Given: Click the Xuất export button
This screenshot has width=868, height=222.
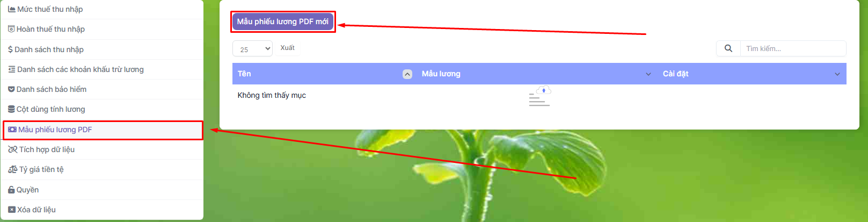Looking at the screenshot, I should [x=287, y=48].
